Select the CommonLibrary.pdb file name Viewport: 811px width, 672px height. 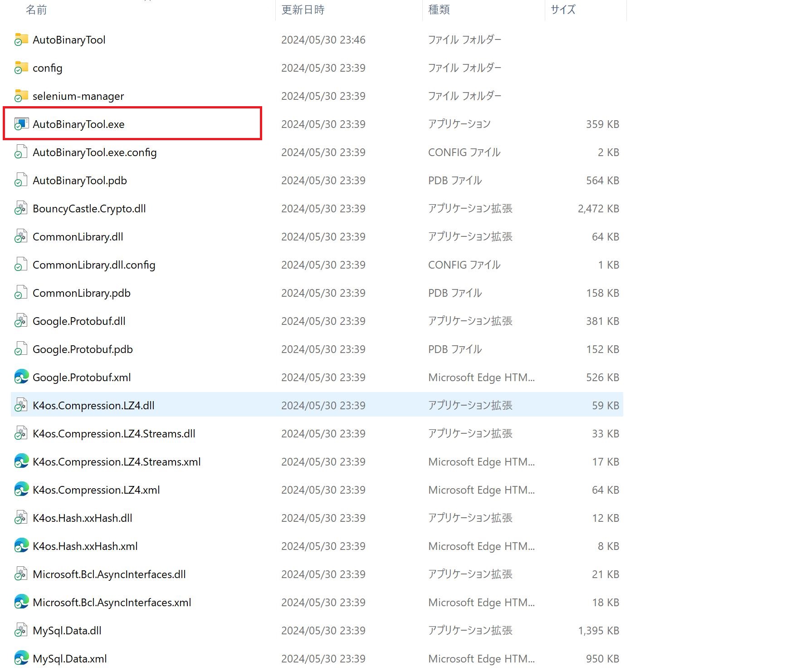click(x=82, y=293)
